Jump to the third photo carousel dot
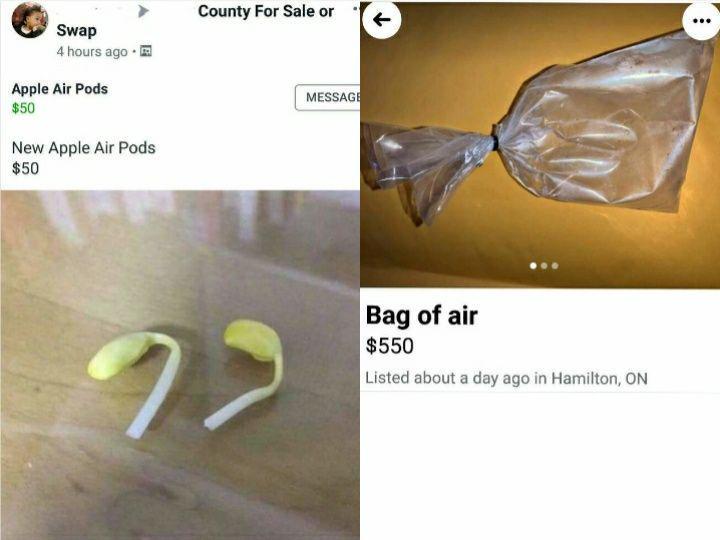 [x=555, y=265]
